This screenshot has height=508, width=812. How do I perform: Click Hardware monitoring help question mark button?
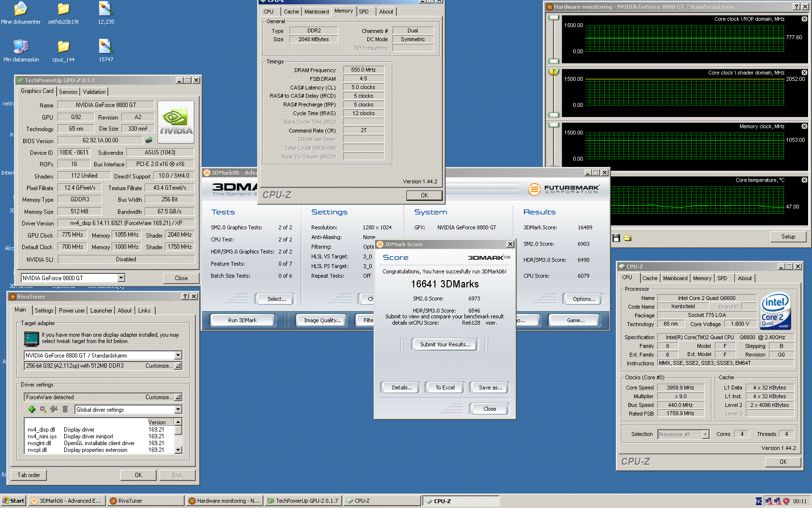(797, 6)
